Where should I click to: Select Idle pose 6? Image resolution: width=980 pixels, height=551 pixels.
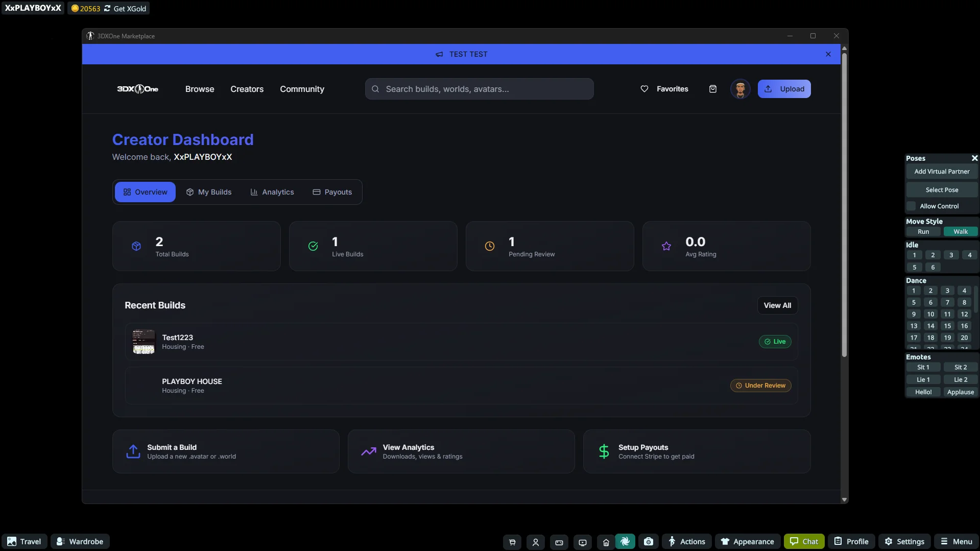pos(933,267)
